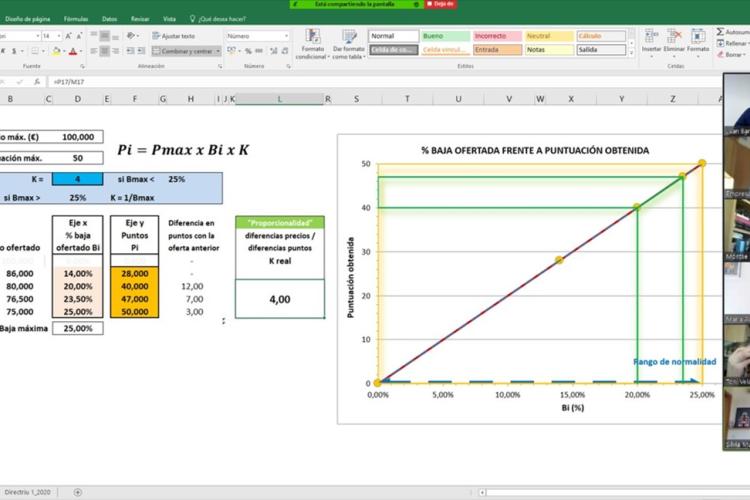
Task: Toggle center horizontal alignment
Action: tap(104, 51)
